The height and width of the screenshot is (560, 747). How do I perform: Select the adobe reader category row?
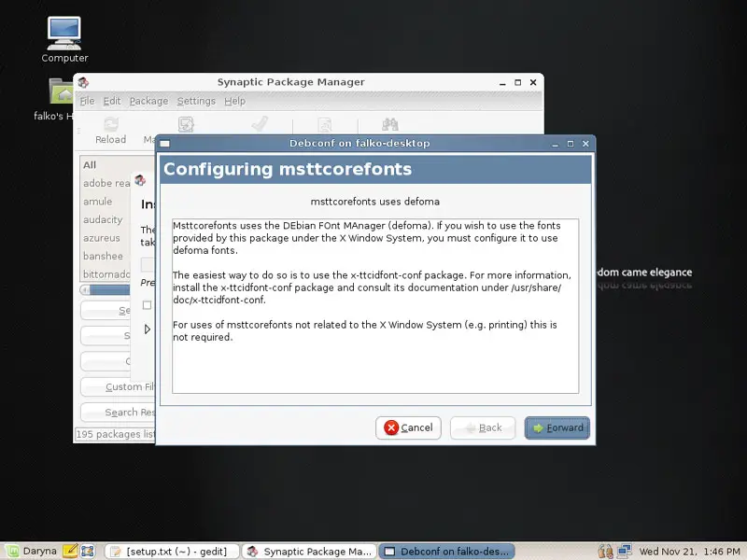pyautogui.click(x=106, y=183)
